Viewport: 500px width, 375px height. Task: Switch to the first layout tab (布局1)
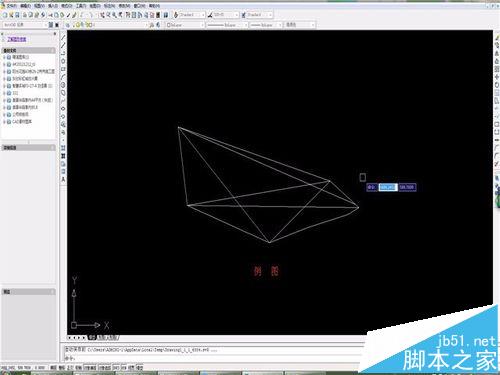[101, 337]
